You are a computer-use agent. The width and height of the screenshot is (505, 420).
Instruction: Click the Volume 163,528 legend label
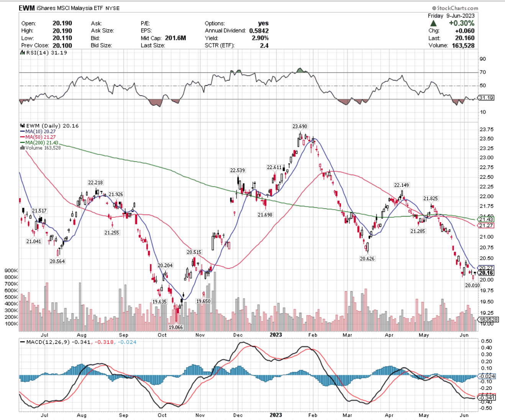[43, 148]
